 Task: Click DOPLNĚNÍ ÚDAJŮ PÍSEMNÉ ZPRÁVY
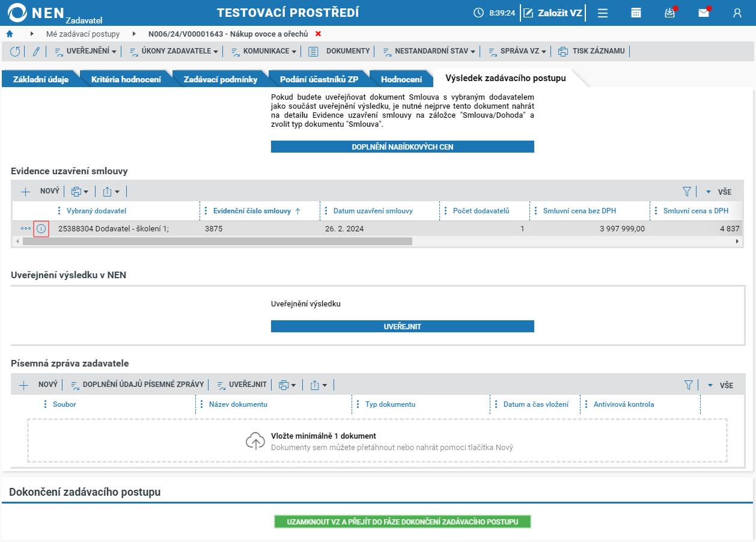138,385
